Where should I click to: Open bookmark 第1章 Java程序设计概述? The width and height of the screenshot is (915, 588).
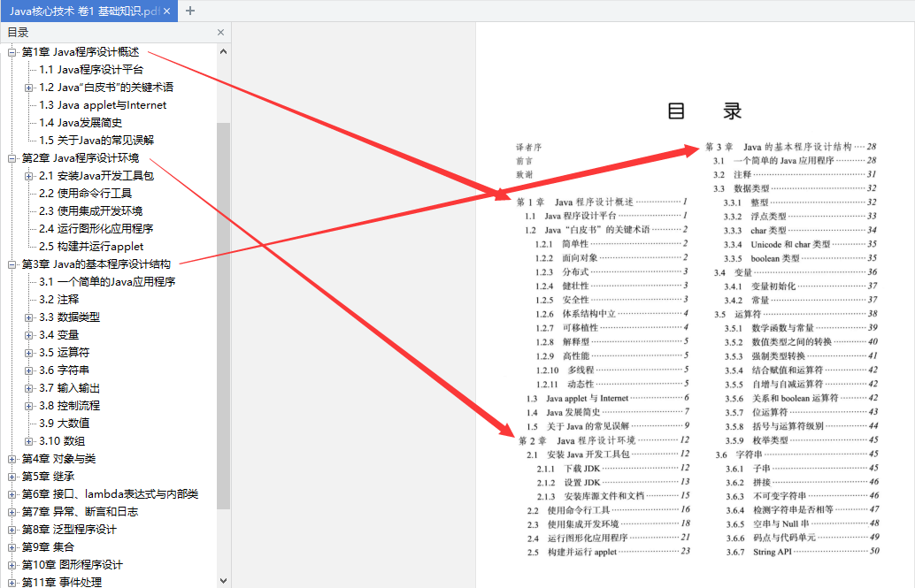tap(81, 52)
